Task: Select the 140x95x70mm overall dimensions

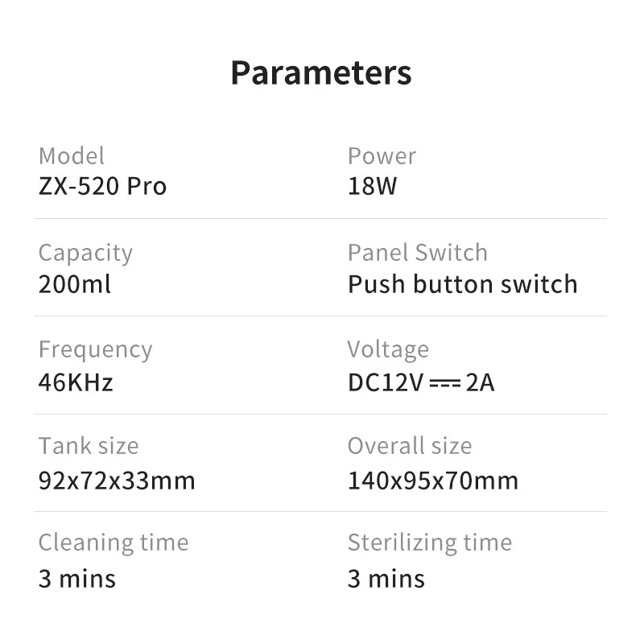Action: [433, 481]
